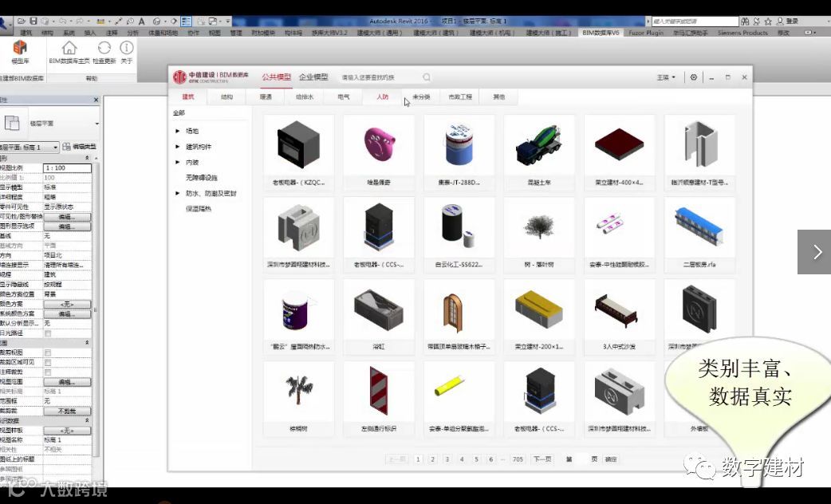831x504 pixels.
Task: Open the 模型库 model library icon
Action: click(x=20, y=48)
